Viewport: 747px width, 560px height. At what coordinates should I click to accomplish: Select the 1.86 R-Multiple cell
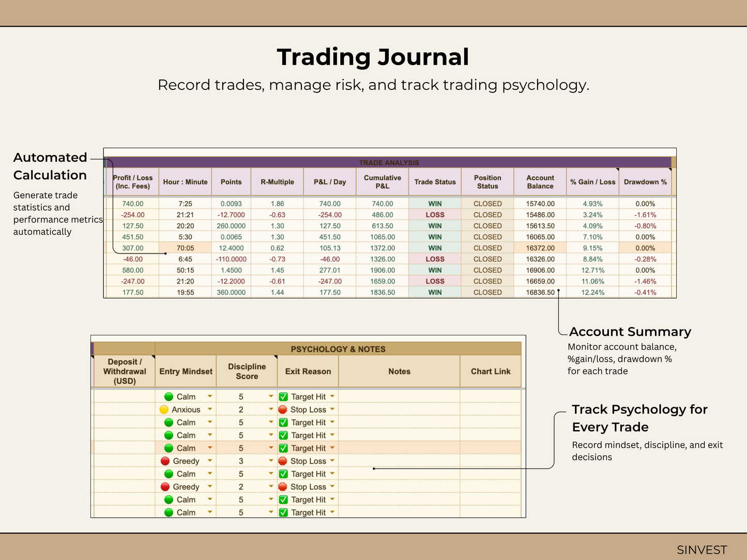click(x=277, y=204)
